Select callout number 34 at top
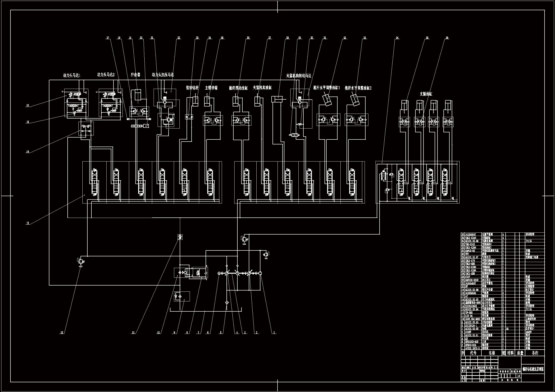Image resolution: width=555 pixels, height=392 pixels. click(x=397, y=38)
